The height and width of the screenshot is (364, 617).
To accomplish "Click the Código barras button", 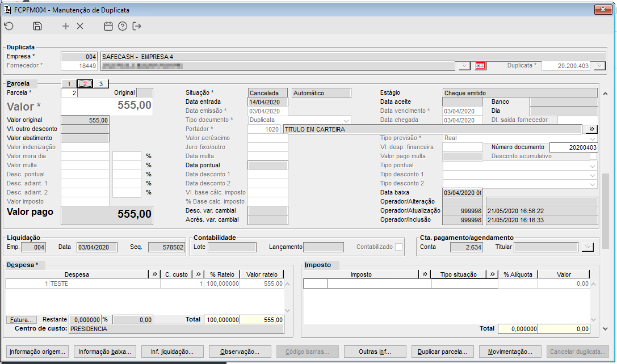I will pyautogui.click(x=307, y=352).
